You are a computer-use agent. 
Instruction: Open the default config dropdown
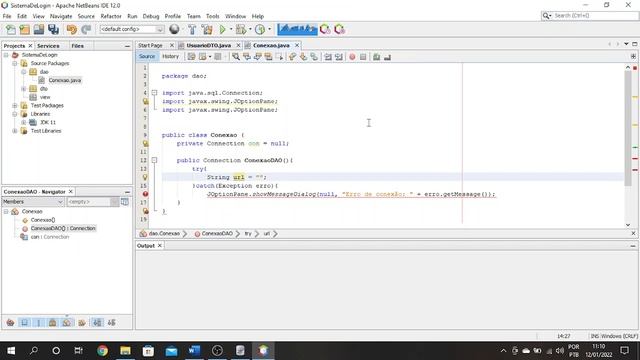(132, 29)
